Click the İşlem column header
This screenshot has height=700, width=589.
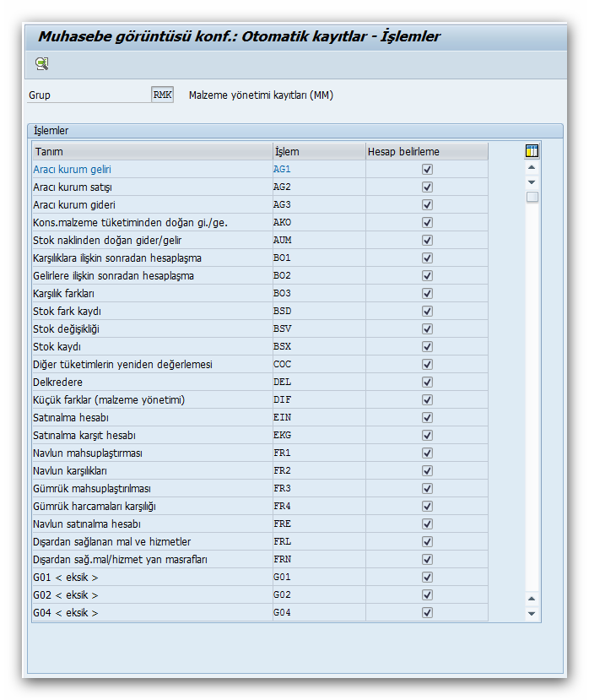tap(319, 152)
